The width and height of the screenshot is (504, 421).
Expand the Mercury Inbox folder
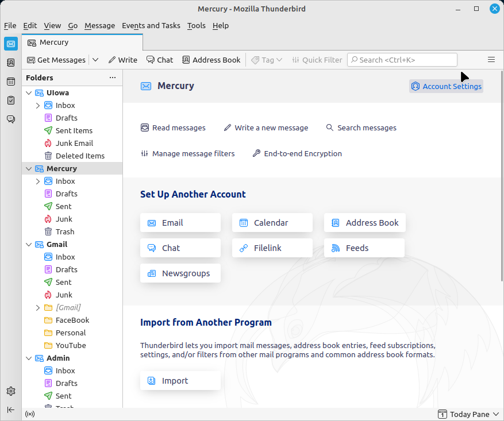point(38,181)
